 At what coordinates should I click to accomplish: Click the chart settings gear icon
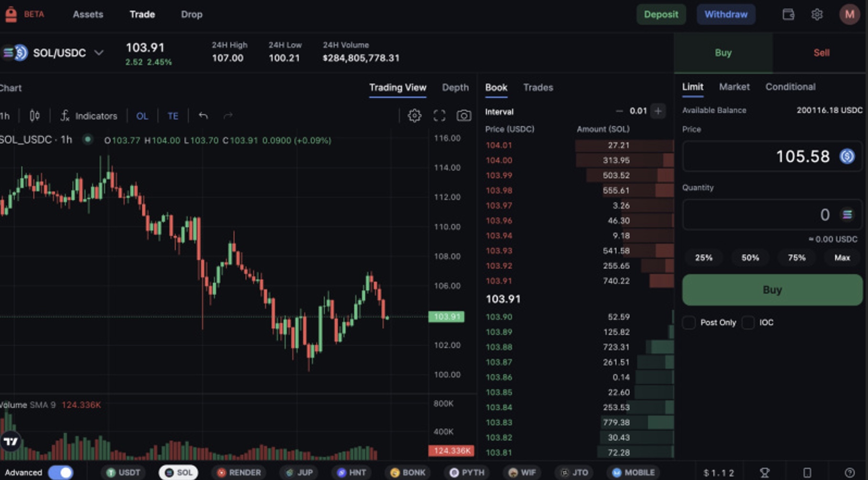(x=414, y=116)
